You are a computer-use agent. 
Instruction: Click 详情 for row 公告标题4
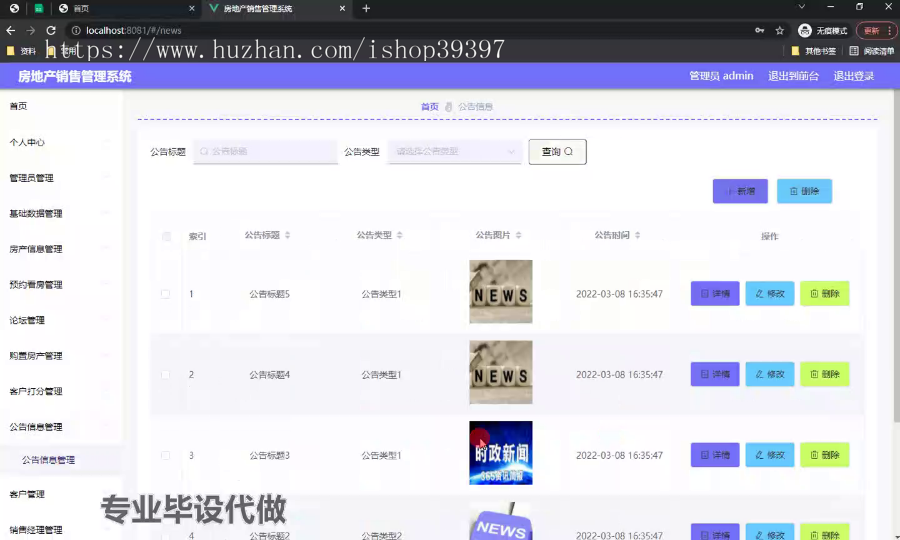coord(715,374)
